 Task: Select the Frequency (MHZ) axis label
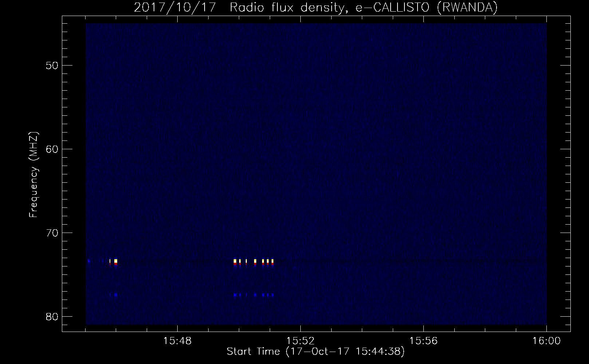pyautogui.click(x=33, y=175)
